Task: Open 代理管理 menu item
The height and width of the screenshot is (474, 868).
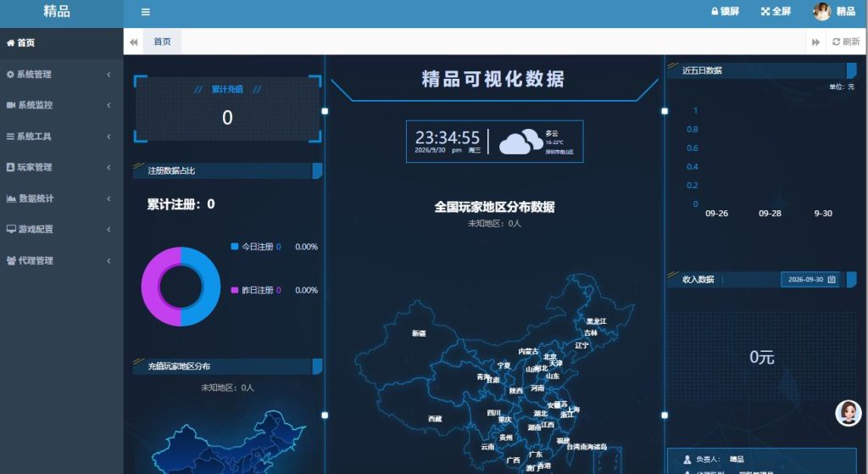Action: point(61,260)
